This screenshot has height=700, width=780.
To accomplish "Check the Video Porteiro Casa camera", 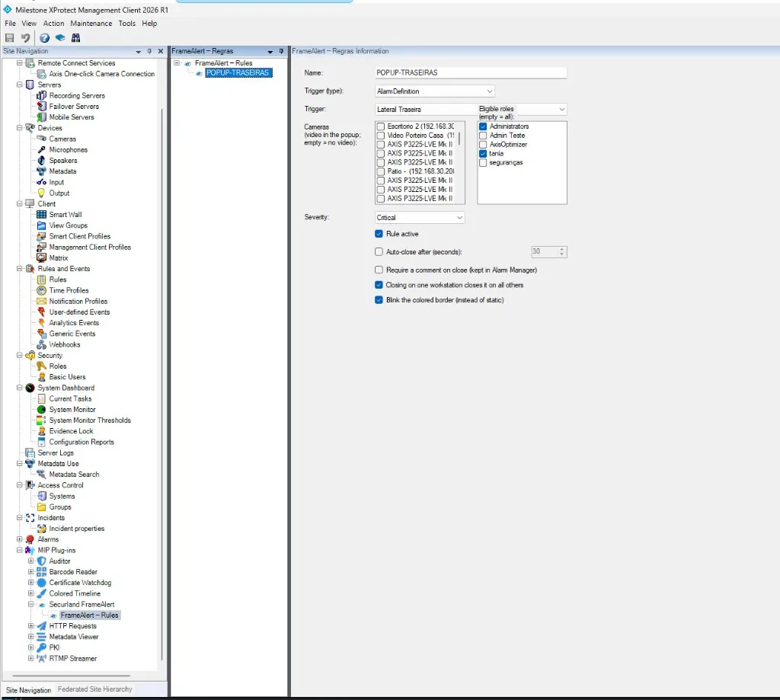I will 381,136.
